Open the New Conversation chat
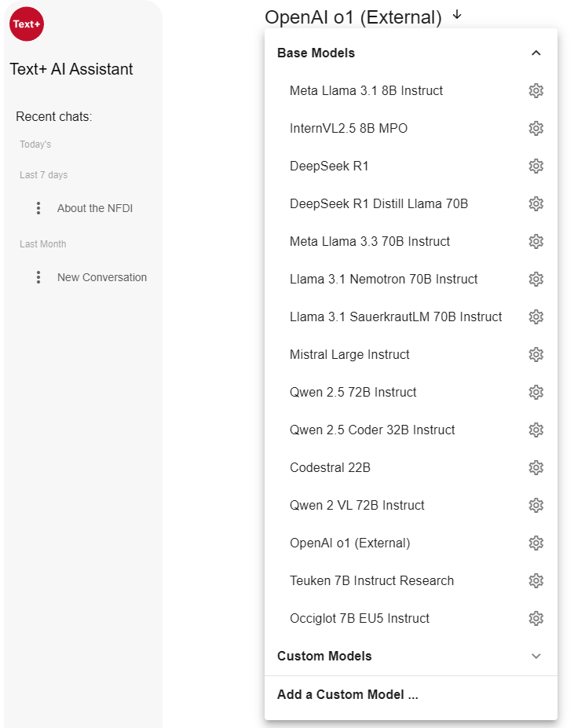This screenshot has width=574, height=728. [102, 277]
